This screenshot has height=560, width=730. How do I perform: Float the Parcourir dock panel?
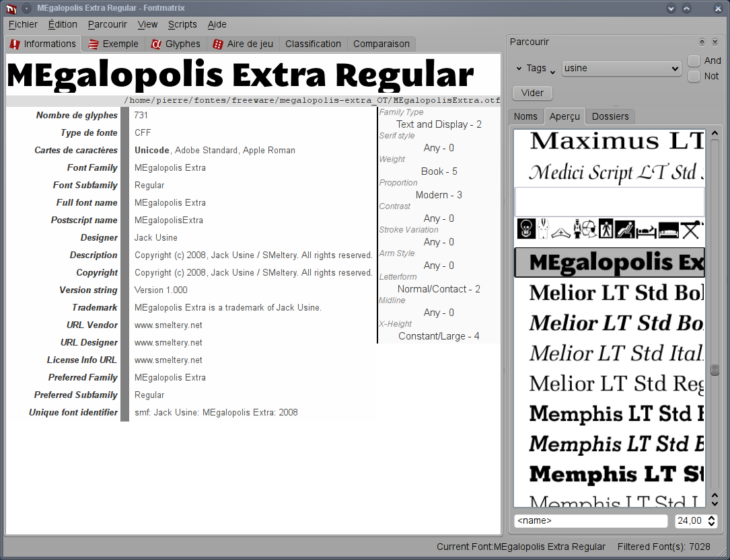702,42
